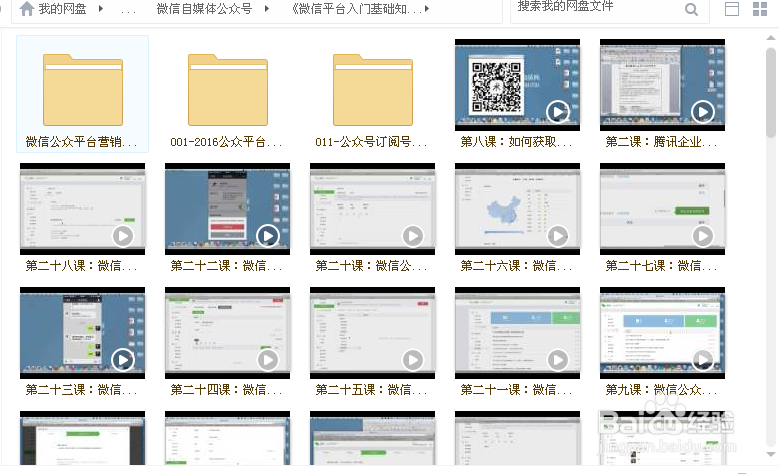The height and width of the screenshot is (474, 779).
Task: Play video 第二十一课 using play icon
Action: tap(557, 360)
